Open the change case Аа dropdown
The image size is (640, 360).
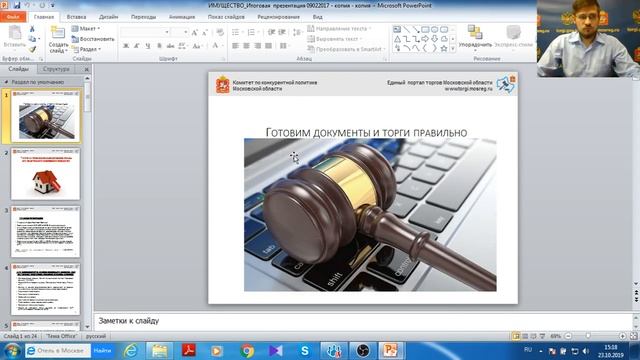tap(197, 46)
